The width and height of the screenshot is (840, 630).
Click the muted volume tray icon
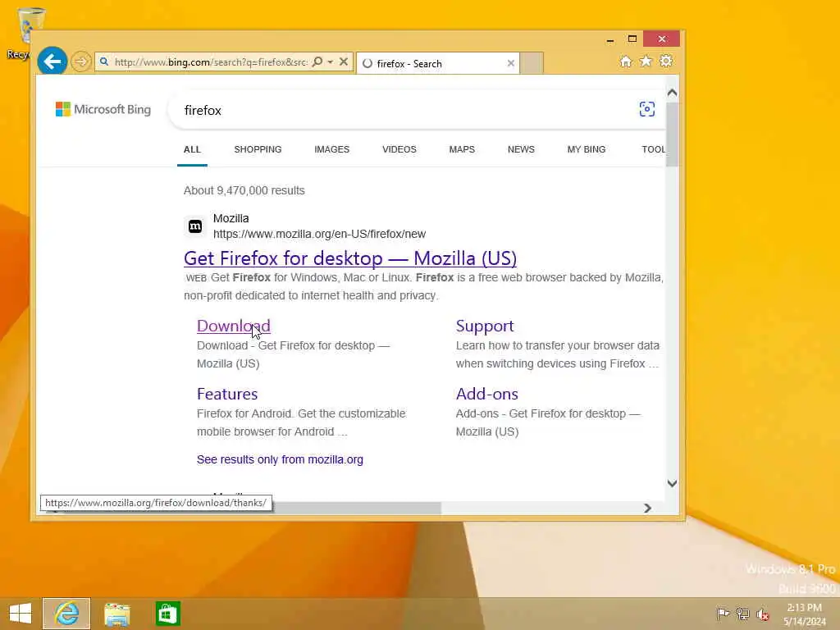[763, 614]
